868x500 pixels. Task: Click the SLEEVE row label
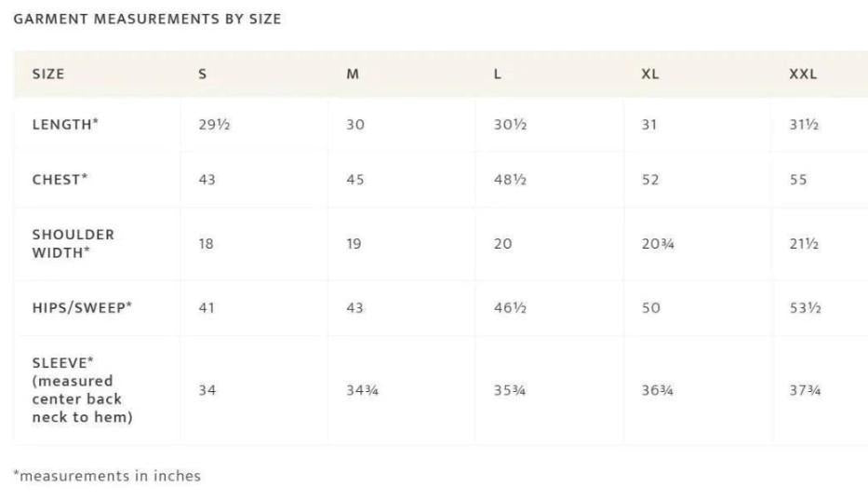(x=82, y=390)
